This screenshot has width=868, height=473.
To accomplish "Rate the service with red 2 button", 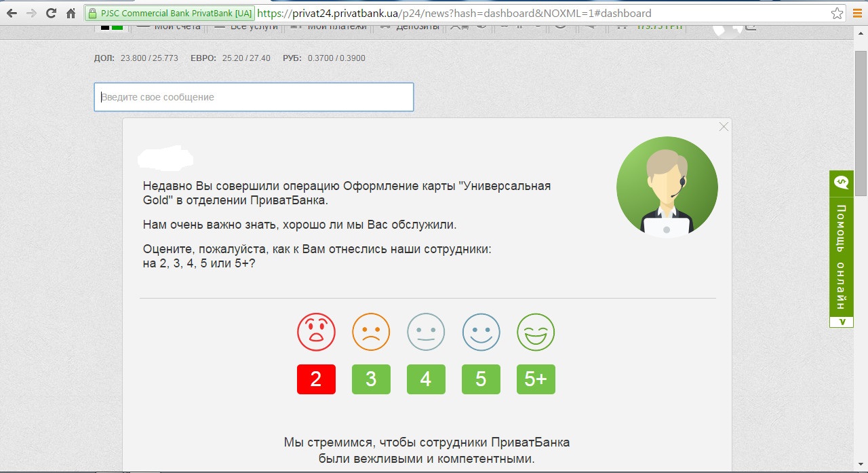I will 316,379.
